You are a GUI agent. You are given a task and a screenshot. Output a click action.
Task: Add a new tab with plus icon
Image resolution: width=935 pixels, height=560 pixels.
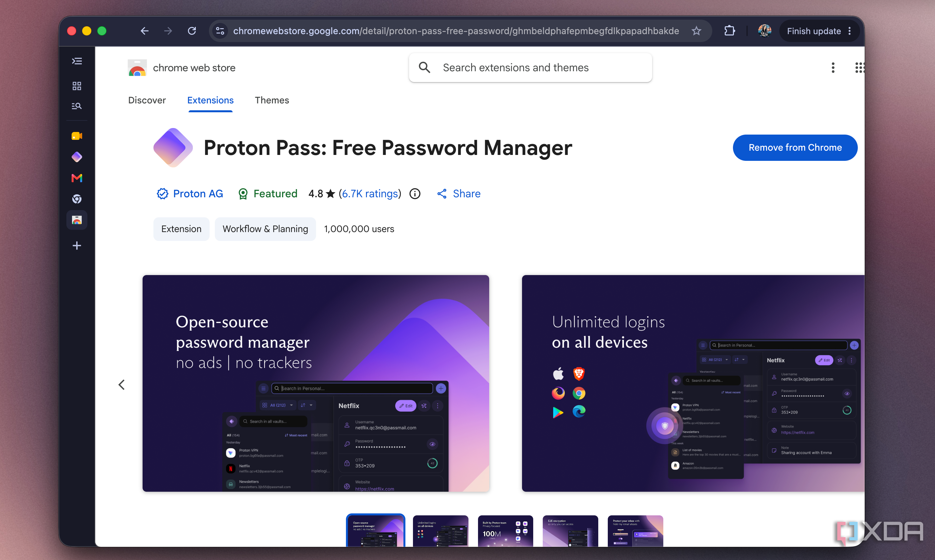click(77, 246)
